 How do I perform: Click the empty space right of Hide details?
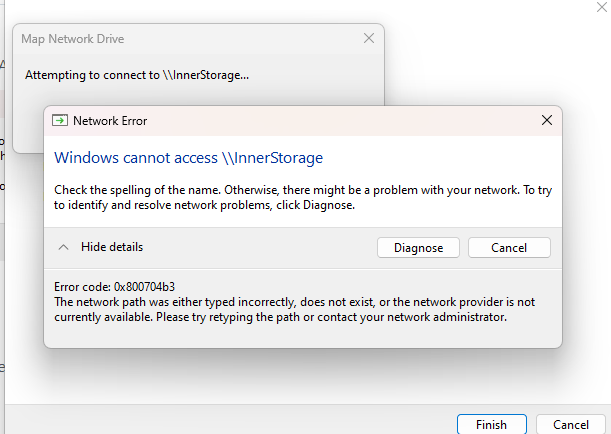pos(260,247)
